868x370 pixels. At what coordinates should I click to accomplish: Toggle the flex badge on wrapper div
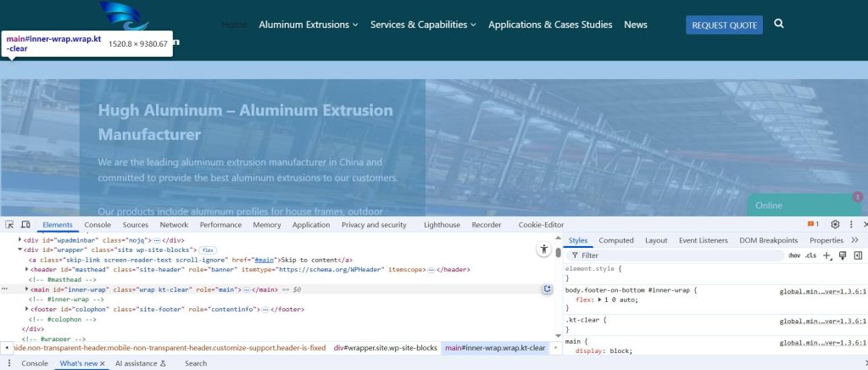[206, 250]
